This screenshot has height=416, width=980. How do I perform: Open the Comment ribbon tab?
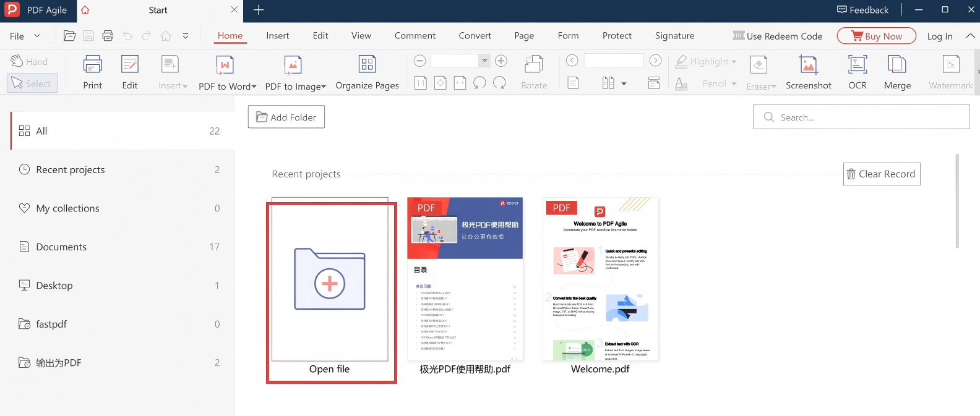tap(415, 36)
